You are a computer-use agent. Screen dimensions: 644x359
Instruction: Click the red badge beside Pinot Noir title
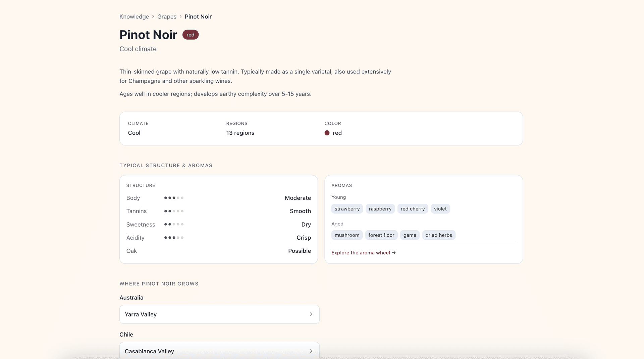[x=190, y=35]
